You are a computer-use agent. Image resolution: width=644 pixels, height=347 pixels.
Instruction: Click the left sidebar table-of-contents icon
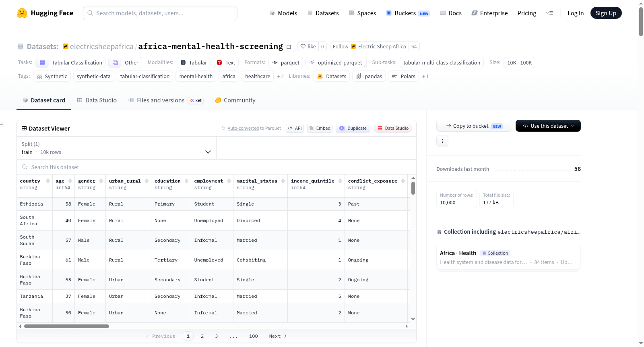pos(2,125)
